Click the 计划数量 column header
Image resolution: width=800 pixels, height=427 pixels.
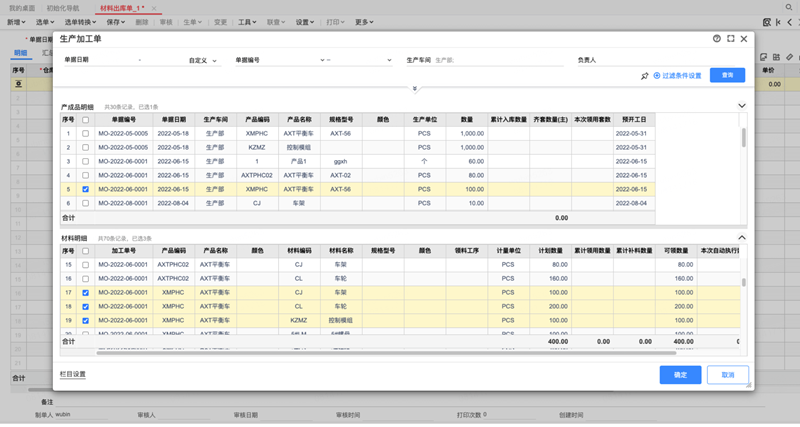[551, 251]
